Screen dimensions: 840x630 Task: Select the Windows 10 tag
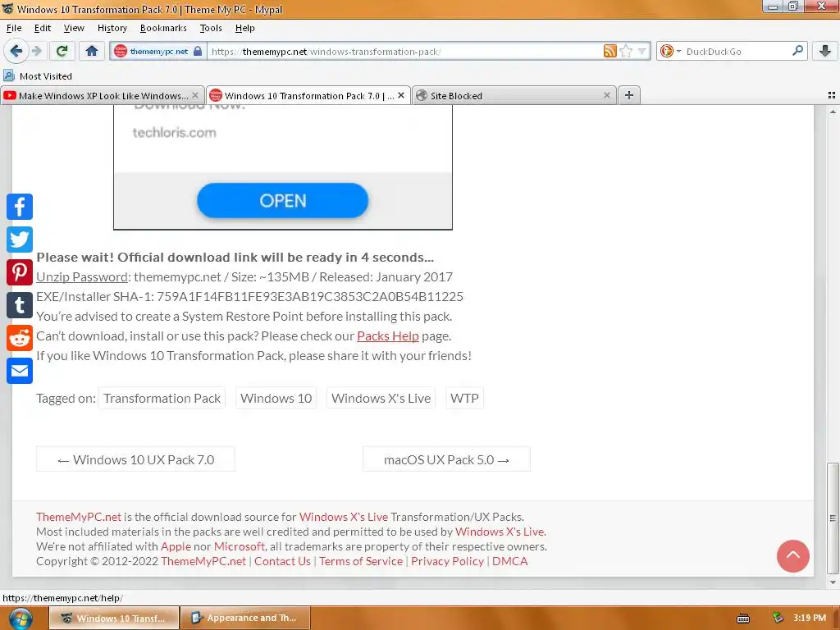pyautogui.click(x=276, y=398)
